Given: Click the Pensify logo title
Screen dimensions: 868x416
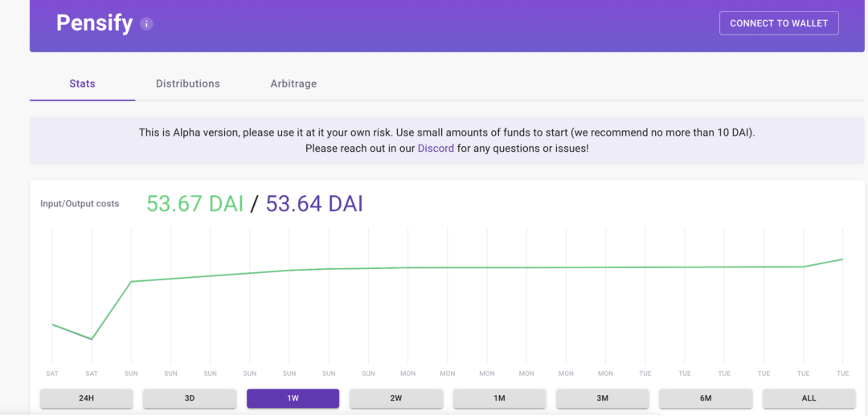Looking at the screenshot, I should click(95, 23).
